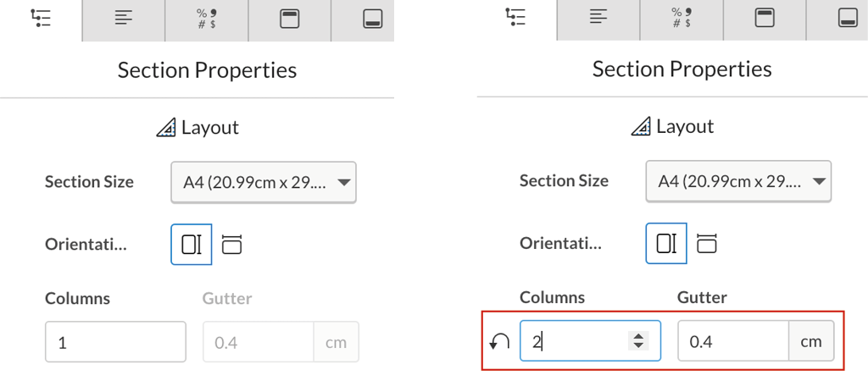Focus the Columns field showing 1
The width and height of the screenshot is (868, 381).
(115, 342)
